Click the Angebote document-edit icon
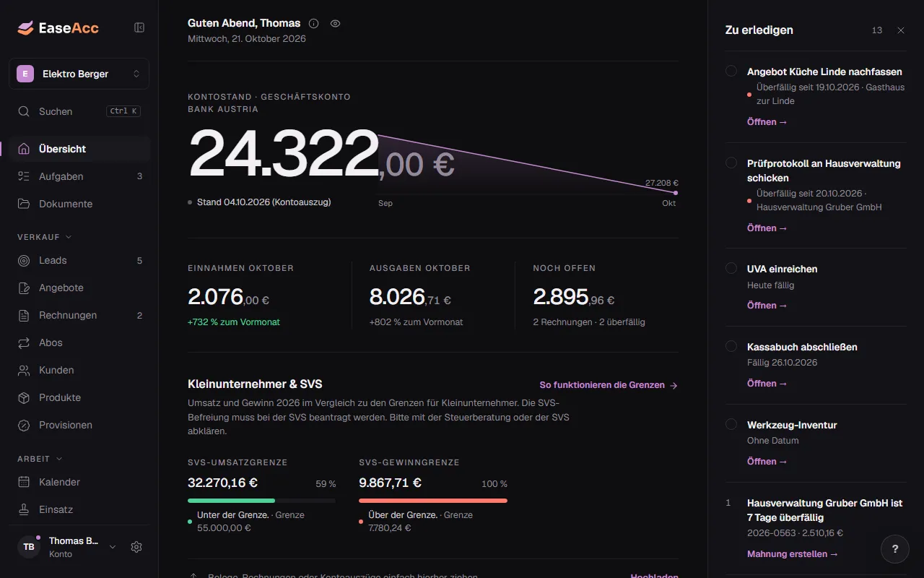924x578 pixels. click(x=24, y=288)
